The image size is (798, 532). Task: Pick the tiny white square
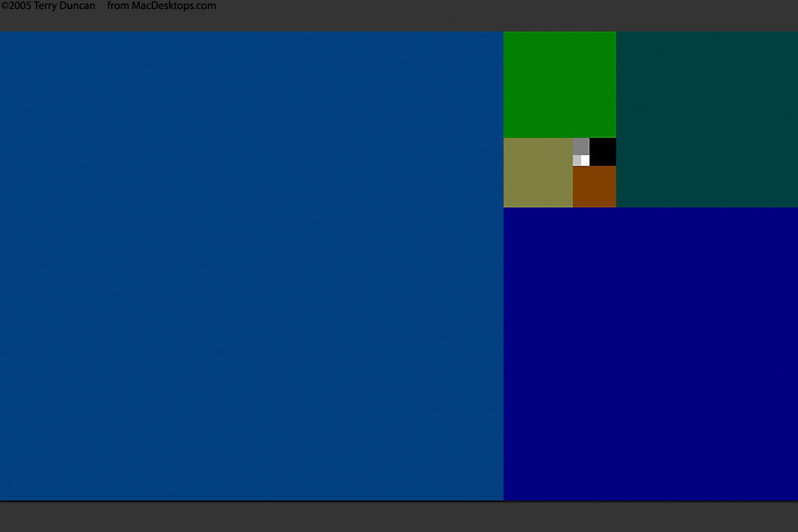click(x=585, y=161)
